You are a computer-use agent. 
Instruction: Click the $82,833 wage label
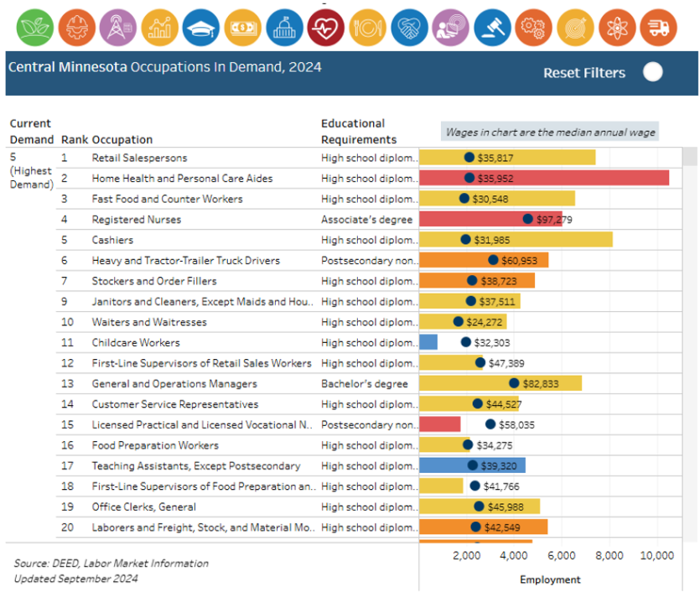pos(541,383)
